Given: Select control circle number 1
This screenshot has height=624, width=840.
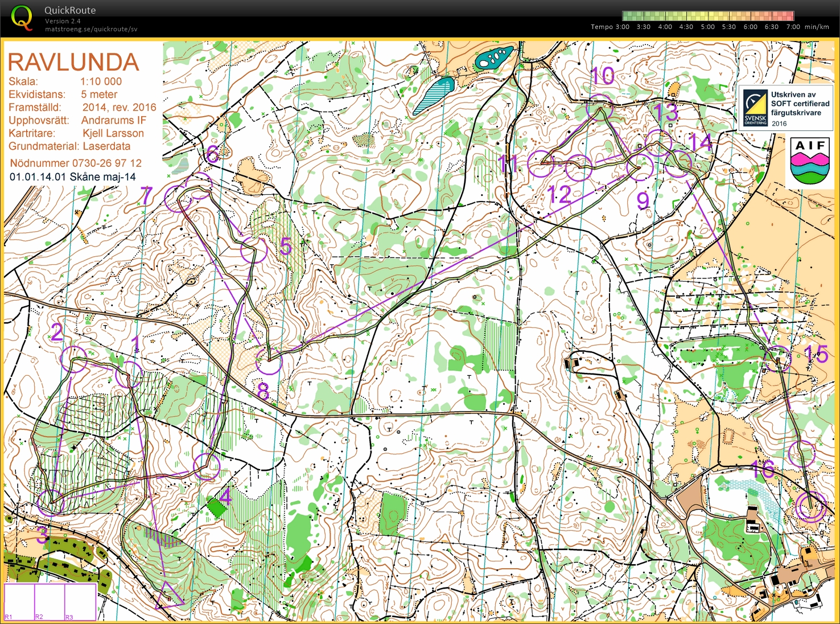Looking at the screenshot, I should [x=129, y=375].
